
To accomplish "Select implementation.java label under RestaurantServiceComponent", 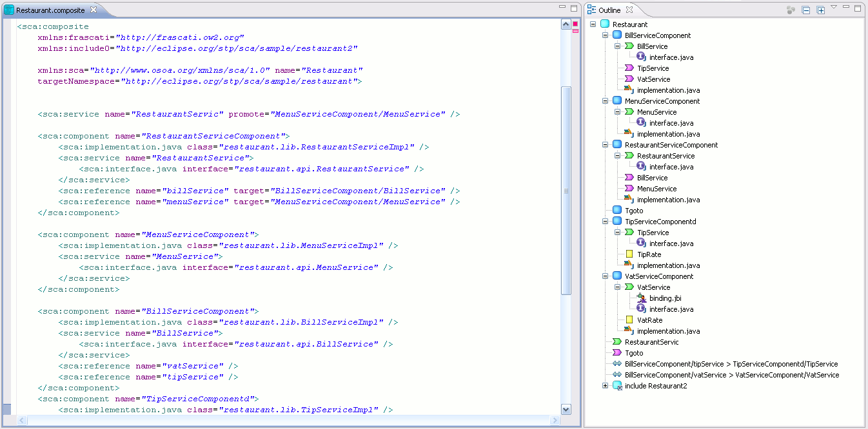I will [x=668, y=200].
